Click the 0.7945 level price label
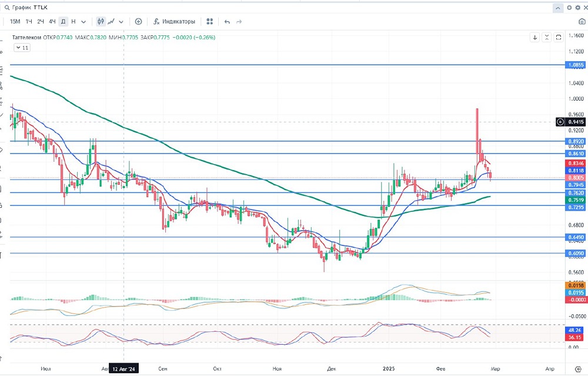The image size is (588, 376). click(x=576, y=185)
